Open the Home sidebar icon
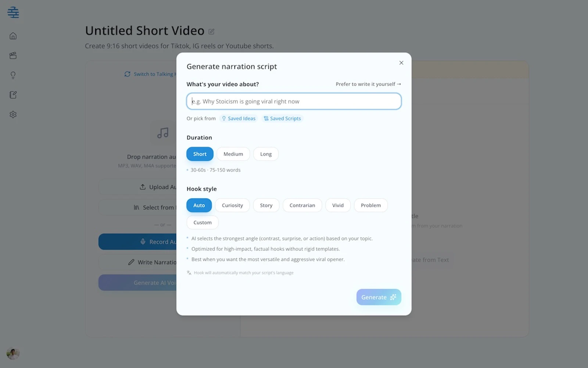 pos(13,36)
